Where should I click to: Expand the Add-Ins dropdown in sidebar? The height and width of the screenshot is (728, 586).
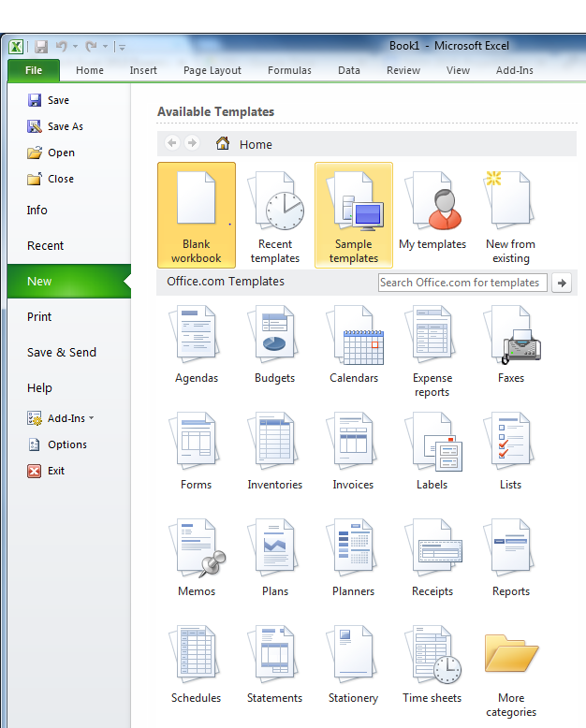click(x=61, y=418)
